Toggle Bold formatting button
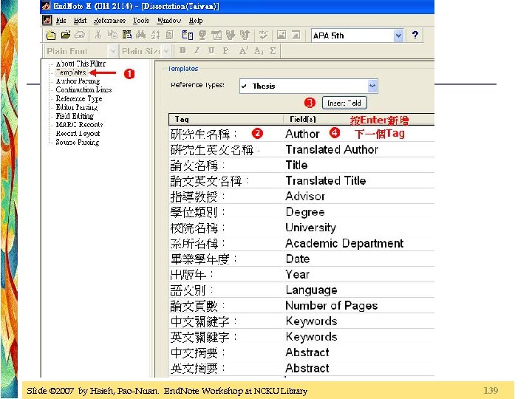 click(x=183, y=51)
